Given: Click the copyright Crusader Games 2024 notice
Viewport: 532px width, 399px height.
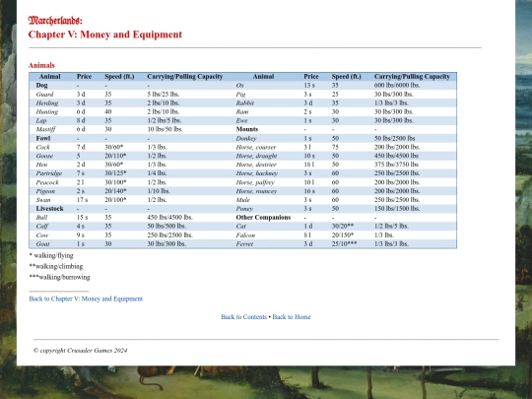Looking at the screenshot, I should click(x=81, y=351).
